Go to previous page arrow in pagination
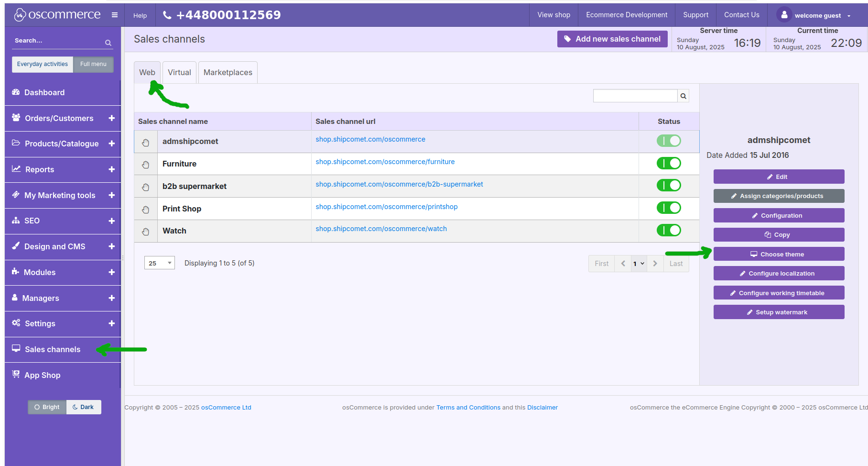 pos(623,264)
